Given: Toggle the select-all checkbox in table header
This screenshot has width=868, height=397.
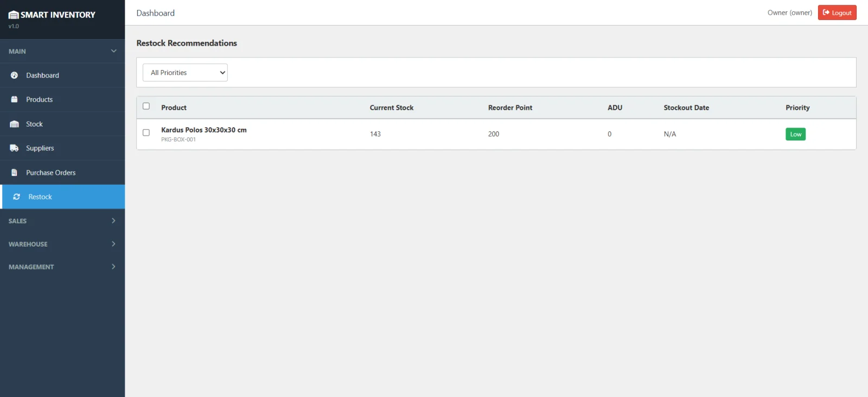Looking at the screenshot, I should coord(146,106).
